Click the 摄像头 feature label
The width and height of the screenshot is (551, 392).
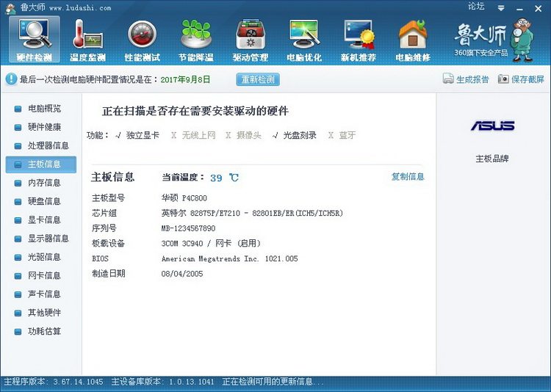(x=249, y=135)
